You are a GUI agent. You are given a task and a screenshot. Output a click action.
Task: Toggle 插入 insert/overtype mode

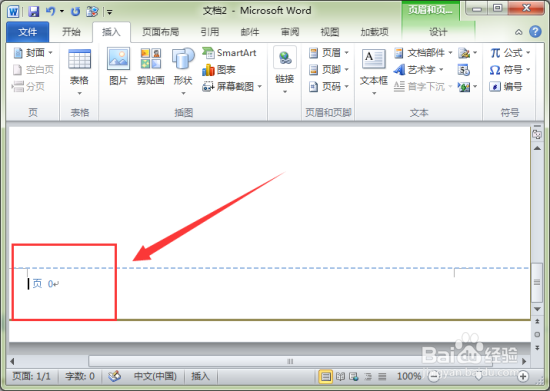pyautogui.click(x=200, y=376)
